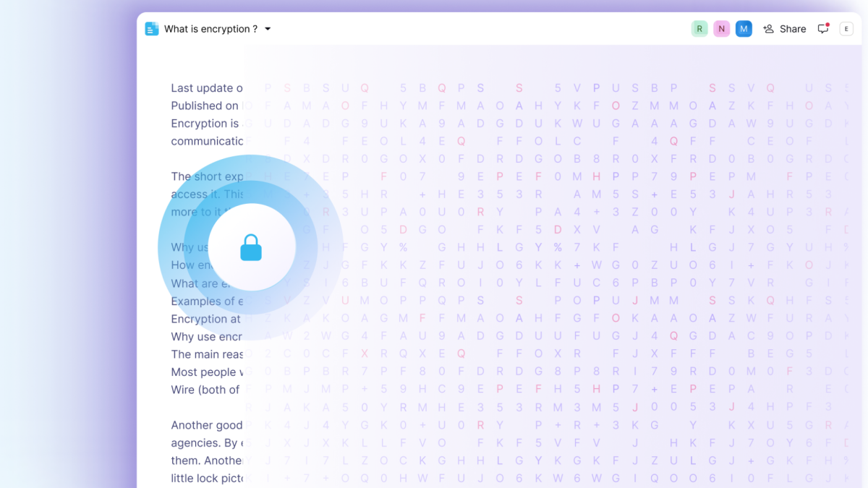Open the dropdown arrow next to the document title
Screen dimensions: 868x488
click(x=268, y=29)
